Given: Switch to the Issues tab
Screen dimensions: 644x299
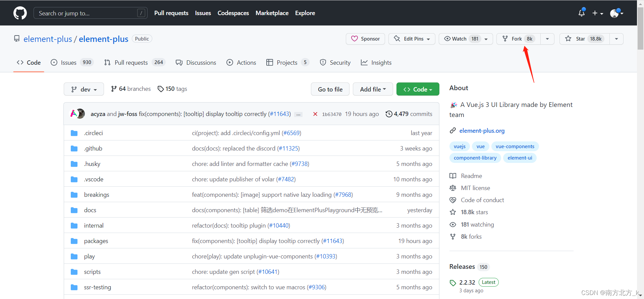Looking at the screenshot, I should click(x=72, y=63).
